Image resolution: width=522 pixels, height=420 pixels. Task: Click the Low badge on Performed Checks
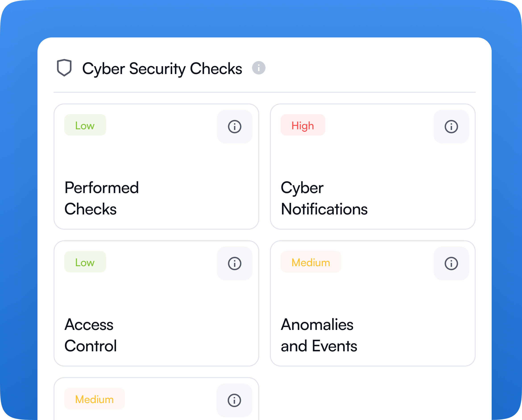point(85,125)
